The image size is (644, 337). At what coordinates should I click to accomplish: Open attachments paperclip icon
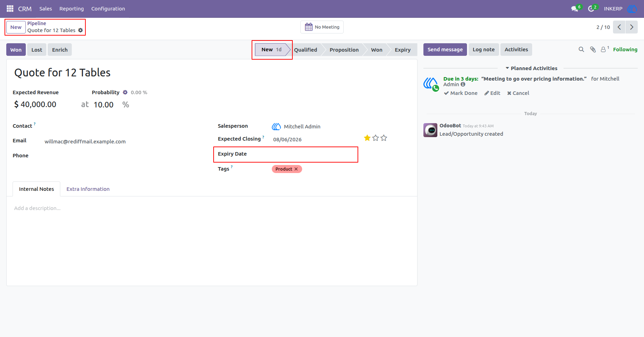coord(593,50)
